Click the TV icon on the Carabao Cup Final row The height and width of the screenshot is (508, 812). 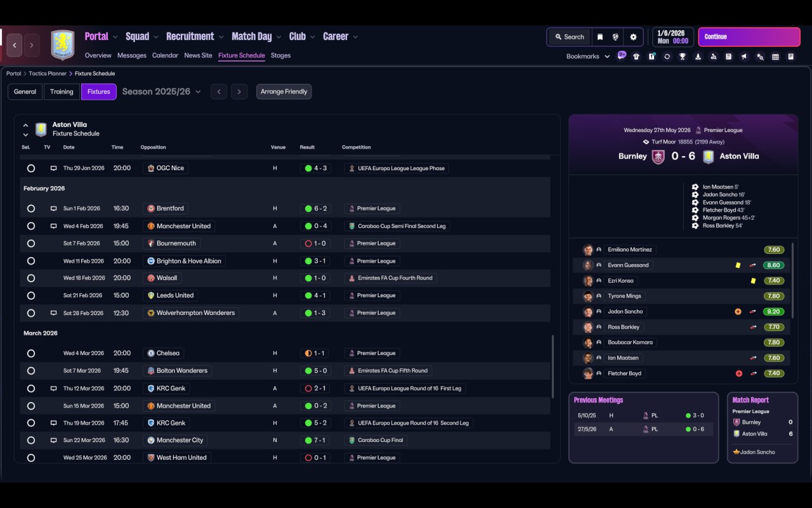[x=54, y=440]
